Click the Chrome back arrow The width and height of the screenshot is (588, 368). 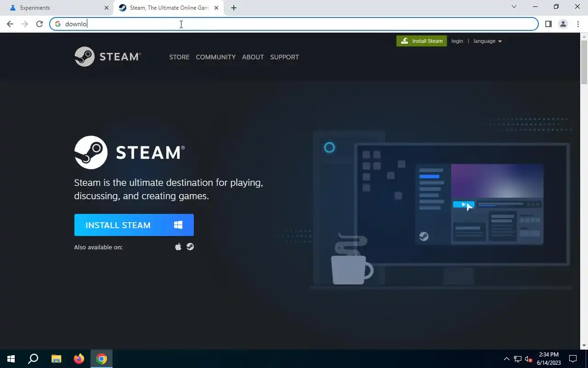click(x=10, y=24)
